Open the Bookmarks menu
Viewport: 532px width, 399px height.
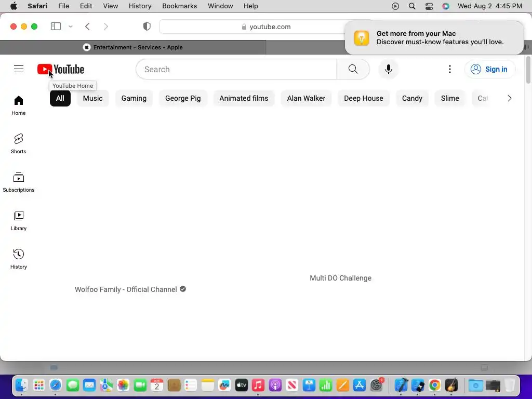179,6
